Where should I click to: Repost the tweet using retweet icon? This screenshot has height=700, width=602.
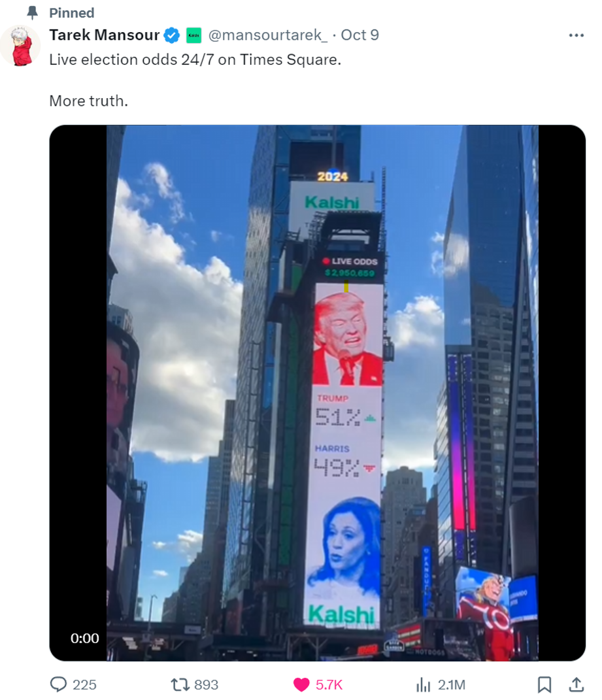point(180,684)
